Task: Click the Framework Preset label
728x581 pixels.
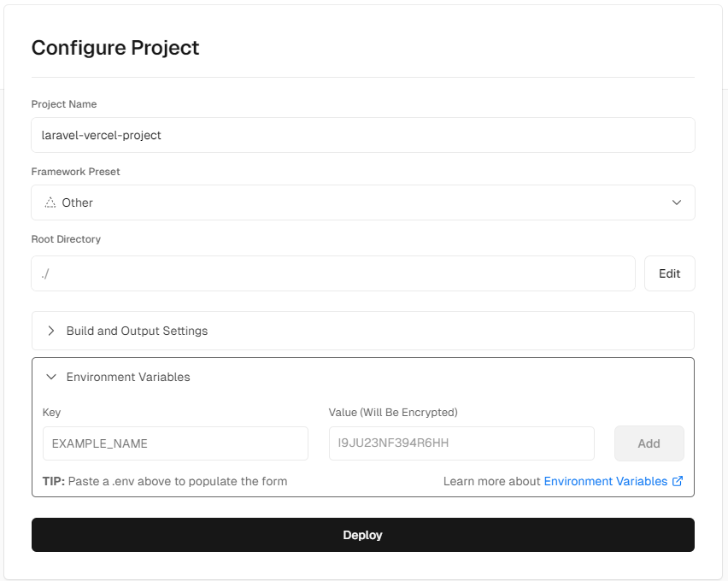Action: tap(76, 172)
